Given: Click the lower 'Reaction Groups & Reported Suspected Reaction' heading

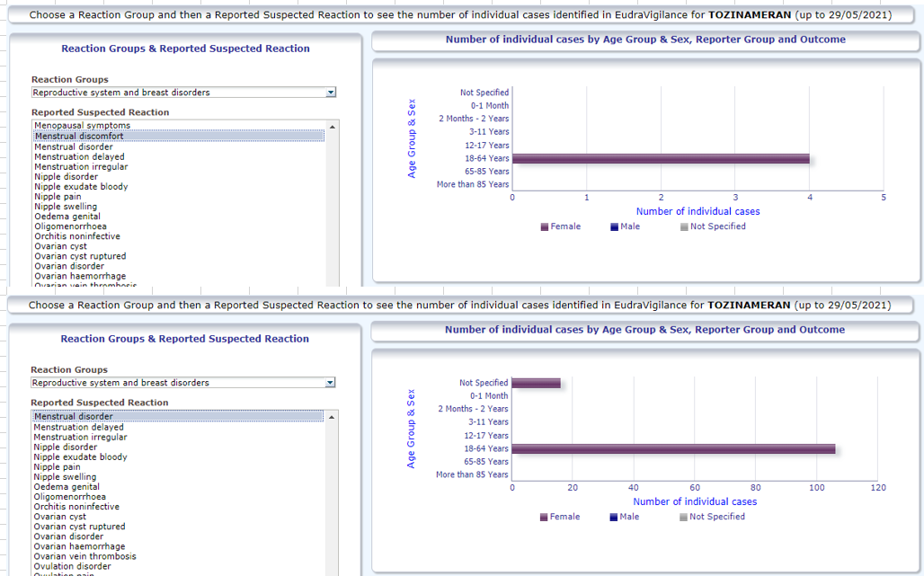Looking at the screenshot, I should point(185,340).
